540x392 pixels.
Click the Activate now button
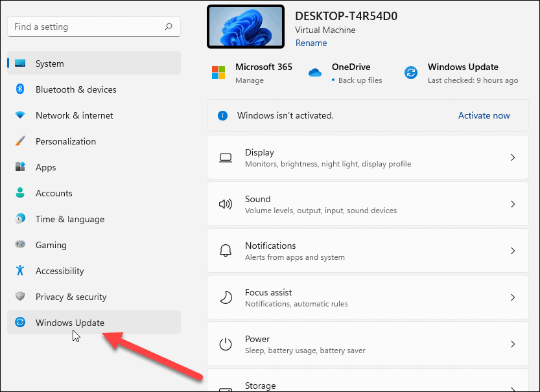click(x=484, y=115)
